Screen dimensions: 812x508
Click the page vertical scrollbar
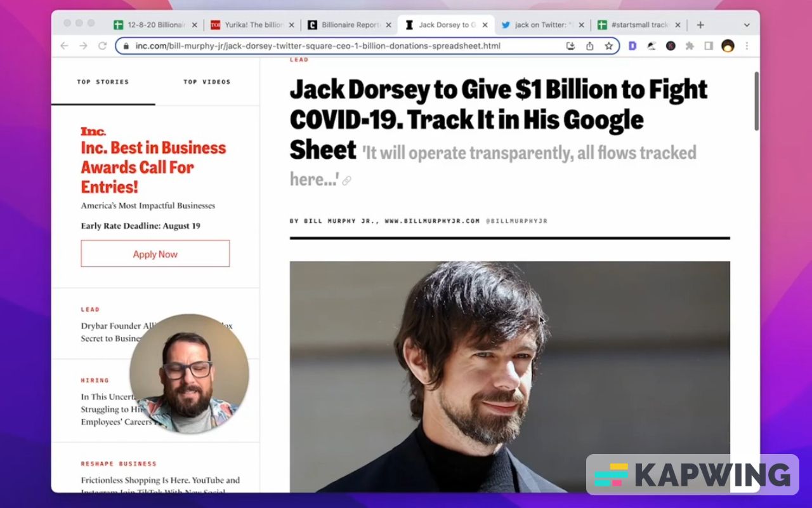click(756, 102)
